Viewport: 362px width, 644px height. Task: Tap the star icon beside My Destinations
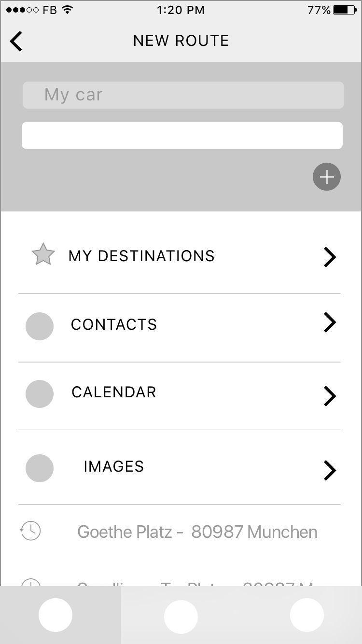(x=43, y=255)
